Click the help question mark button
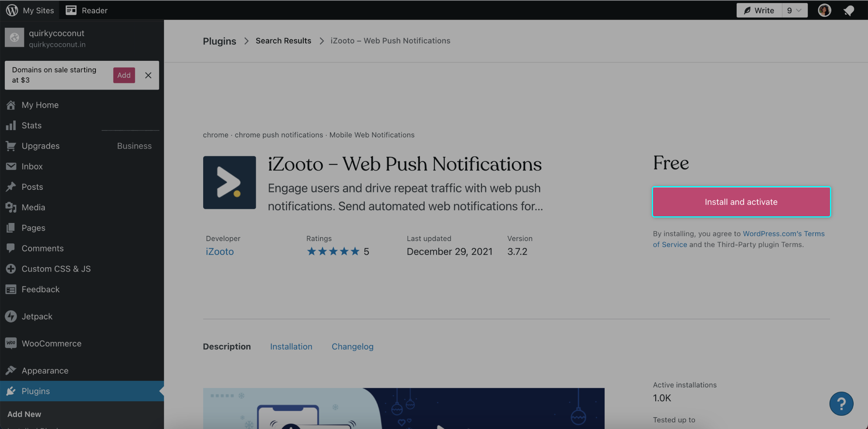868x429 pixels. coord(841,404)
